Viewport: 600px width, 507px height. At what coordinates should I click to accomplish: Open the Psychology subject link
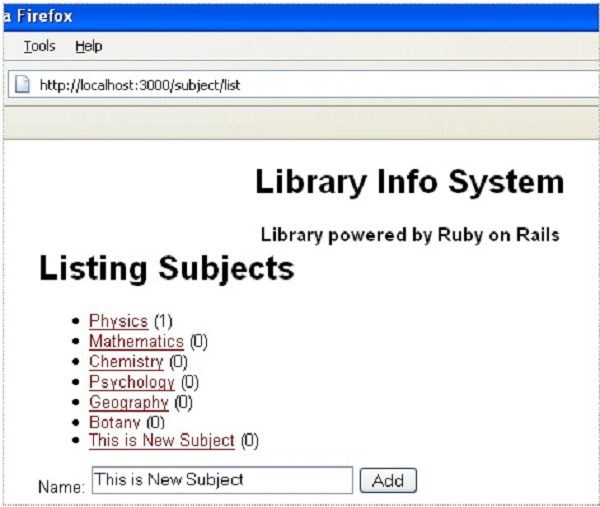click(132, 382)
